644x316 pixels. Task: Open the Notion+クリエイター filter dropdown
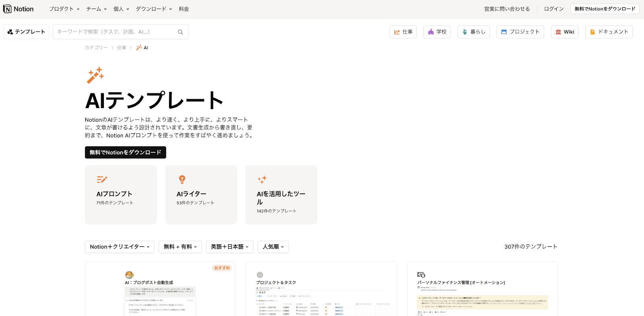click(120, 247)
